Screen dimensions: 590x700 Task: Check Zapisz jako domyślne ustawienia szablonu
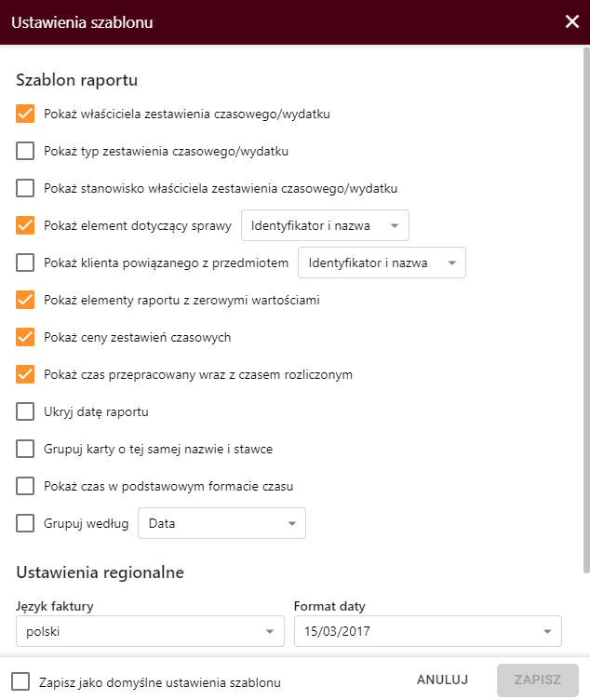pyautogui.click(x=21, y=681)
